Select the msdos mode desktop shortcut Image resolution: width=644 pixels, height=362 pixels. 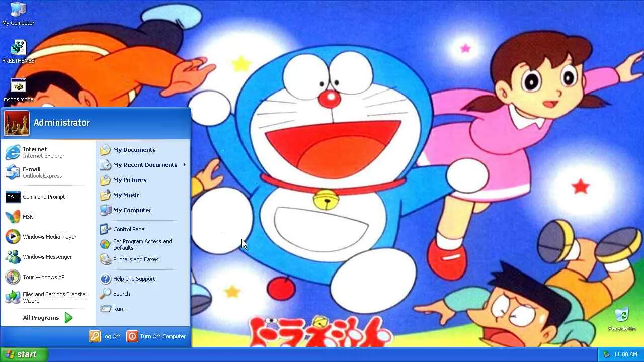click(18, 90)
